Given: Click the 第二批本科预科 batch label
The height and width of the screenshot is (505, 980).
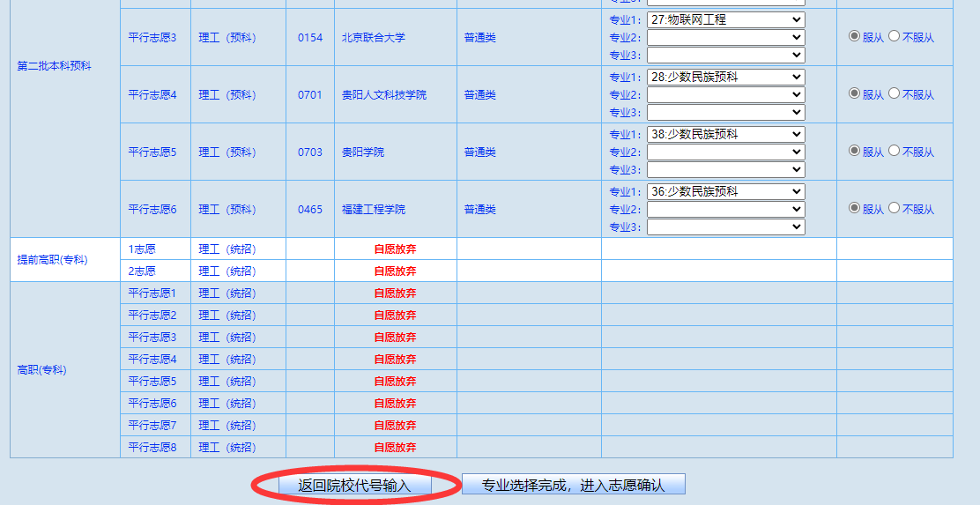Looking at the screenshot, I should click(54, 66).
